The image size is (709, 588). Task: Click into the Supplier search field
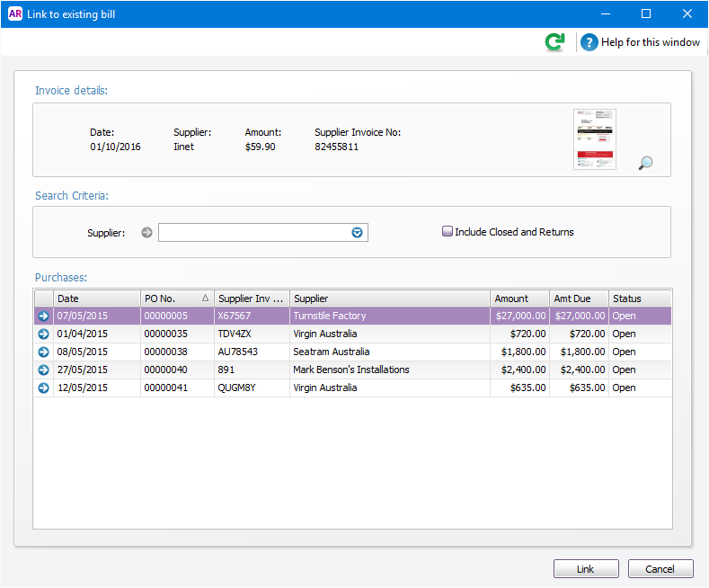[x=253, y=233]
